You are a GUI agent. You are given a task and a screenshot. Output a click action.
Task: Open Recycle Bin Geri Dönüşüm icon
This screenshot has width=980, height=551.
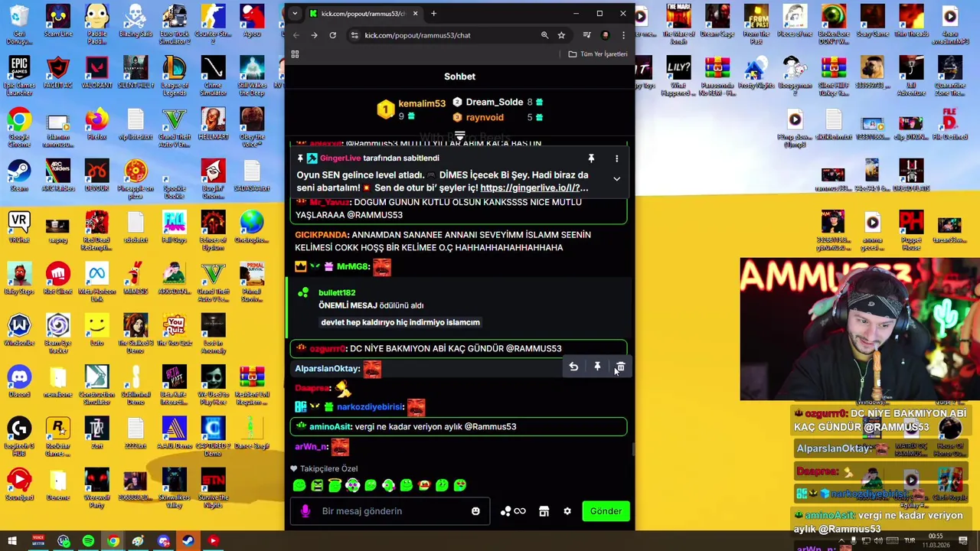19,24
